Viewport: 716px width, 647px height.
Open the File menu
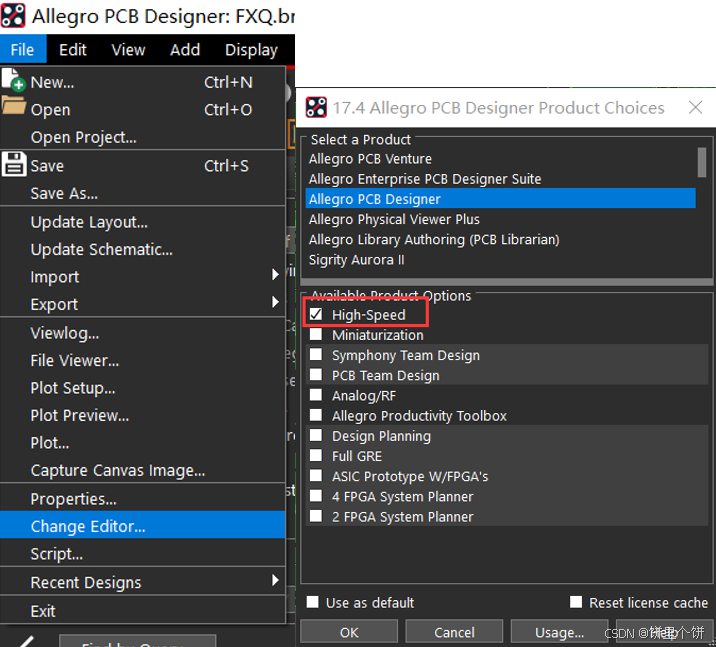pos(22,49)
